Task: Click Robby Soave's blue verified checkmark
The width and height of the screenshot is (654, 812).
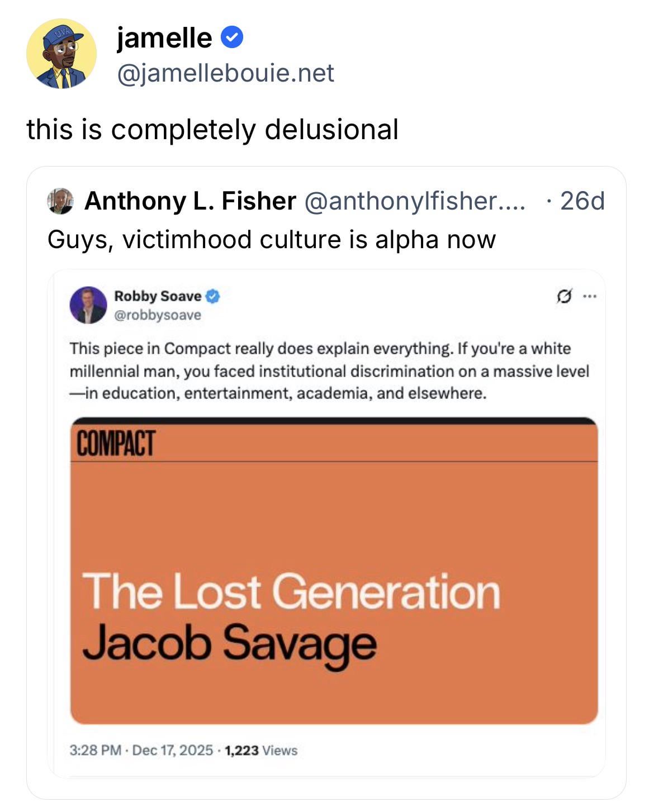Action: pyautogui.click(x=214, y=296)
